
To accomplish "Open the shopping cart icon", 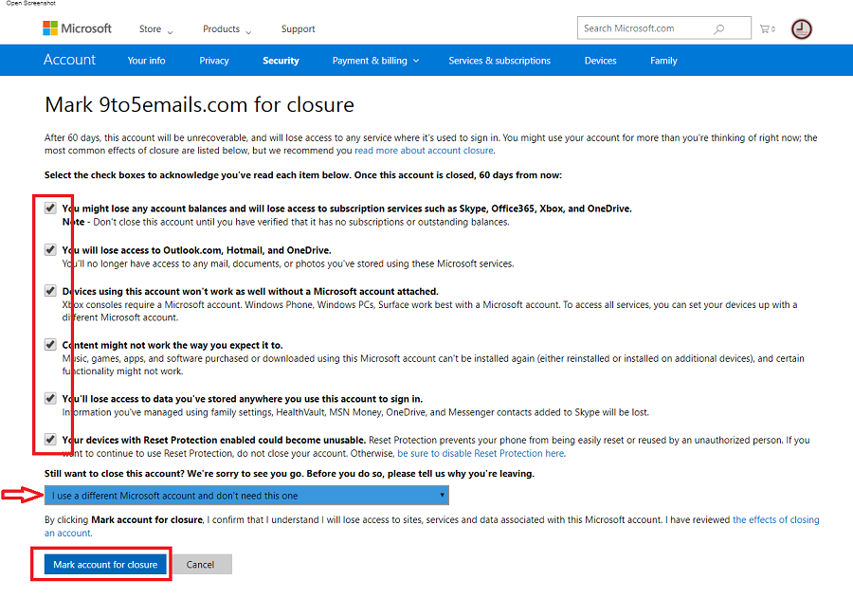I will [767, 28].
